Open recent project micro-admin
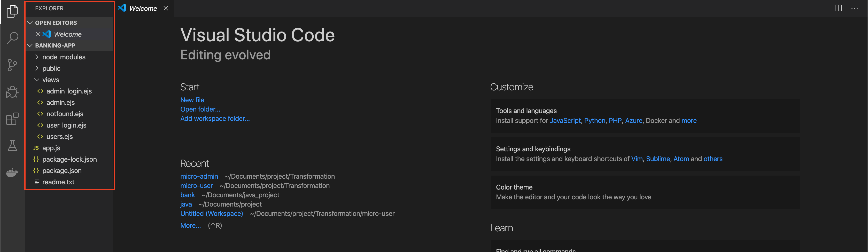The image size is (868, 252). tap(199, 176)
